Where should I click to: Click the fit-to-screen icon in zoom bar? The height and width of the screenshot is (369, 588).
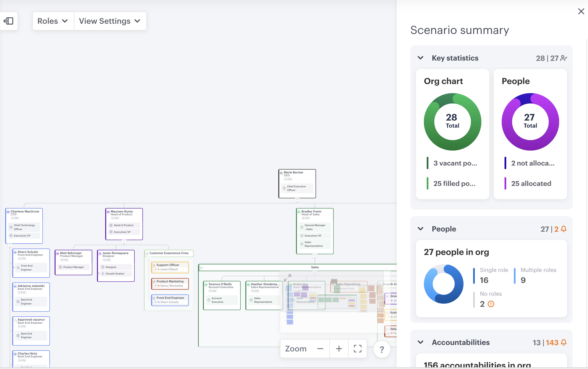[357, 349]
